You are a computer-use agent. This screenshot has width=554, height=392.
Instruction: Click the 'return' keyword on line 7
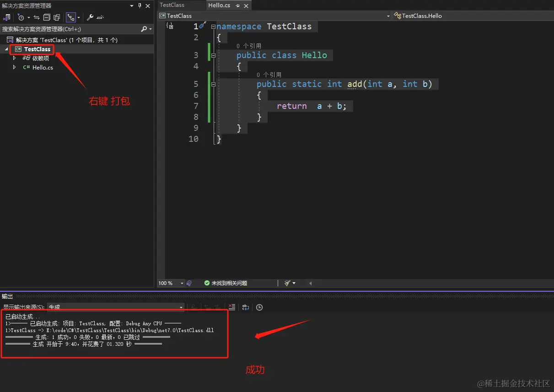pos(292,106)
